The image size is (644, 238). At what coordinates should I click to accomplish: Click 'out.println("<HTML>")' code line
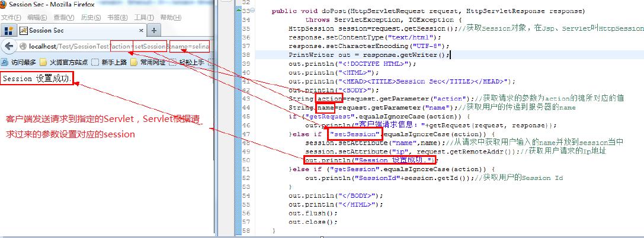pos(334,72)
